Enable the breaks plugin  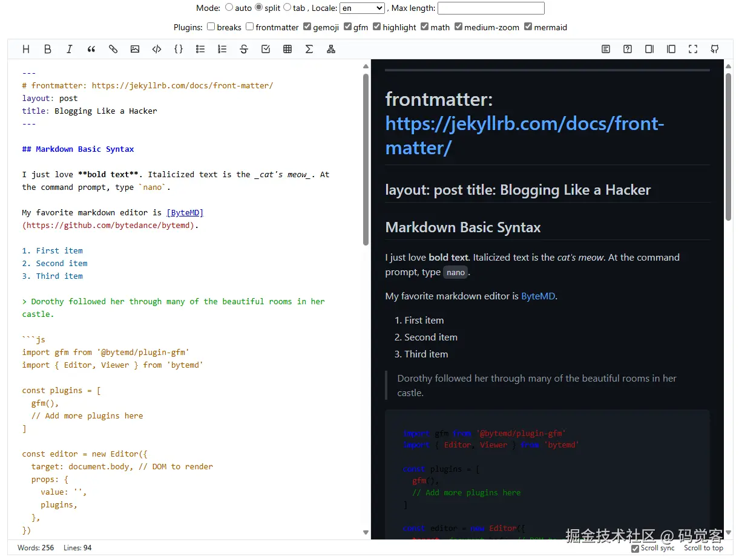click(211, 27)
